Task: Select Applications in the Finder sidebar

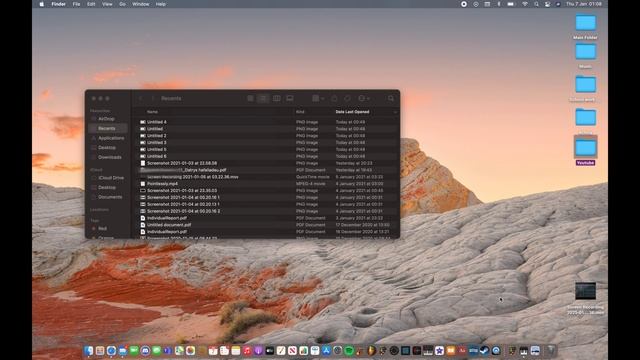Action: 111,138
